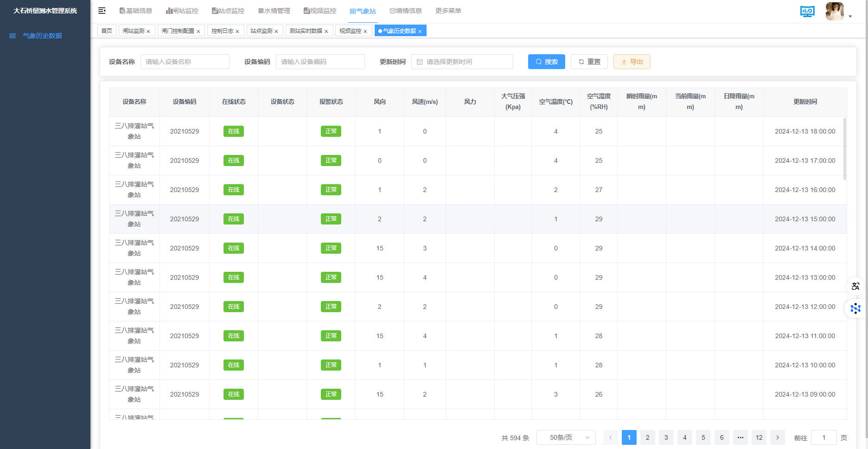Close the 闸站监测 tab
Image resolution: width=868 pixels, height=449 pixels.
click(x=148, y=32)
